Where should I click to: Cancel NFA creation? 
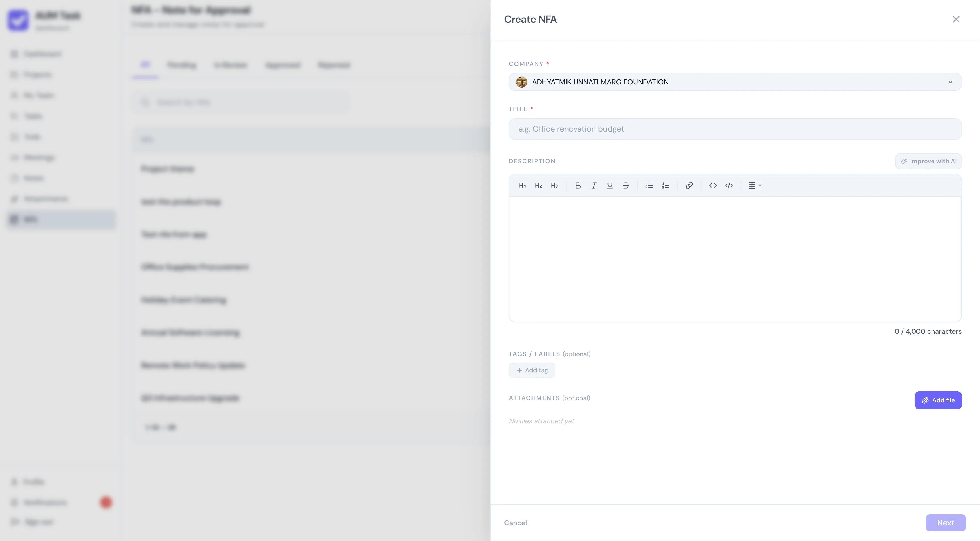(x=516, y=523)
